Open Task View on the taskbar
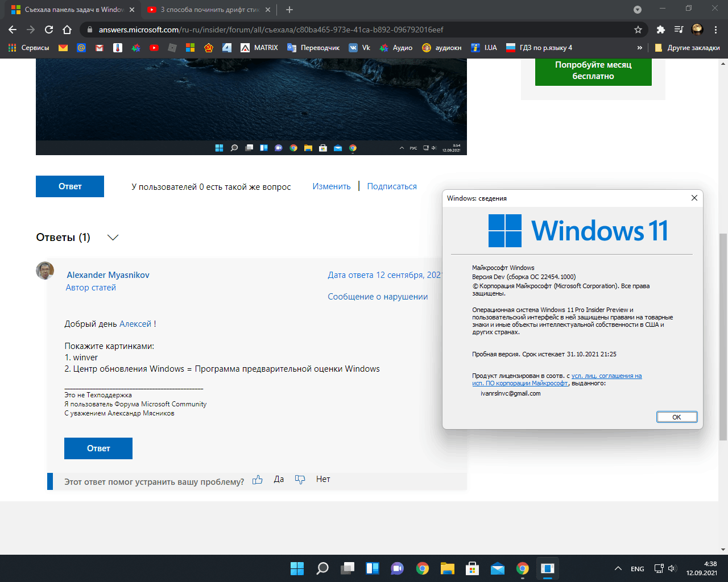 click(348, 568)
